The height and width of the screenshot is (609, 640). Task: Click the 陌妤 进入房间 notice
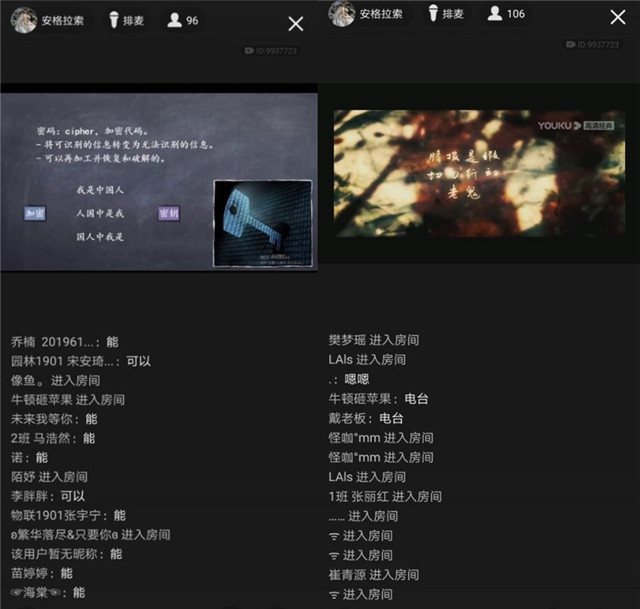(x=49, y=477)
